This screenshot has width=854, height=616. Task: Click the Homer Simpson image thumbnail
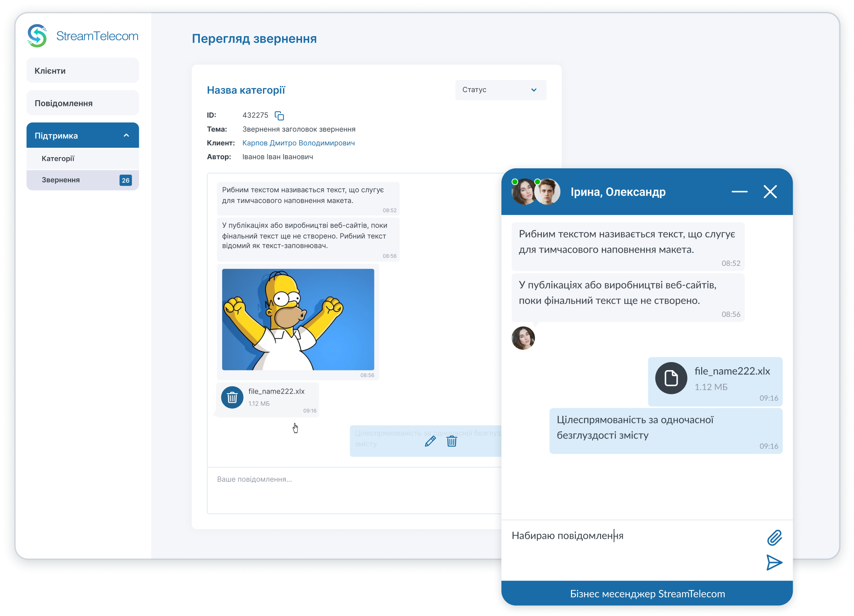[298, 319]
